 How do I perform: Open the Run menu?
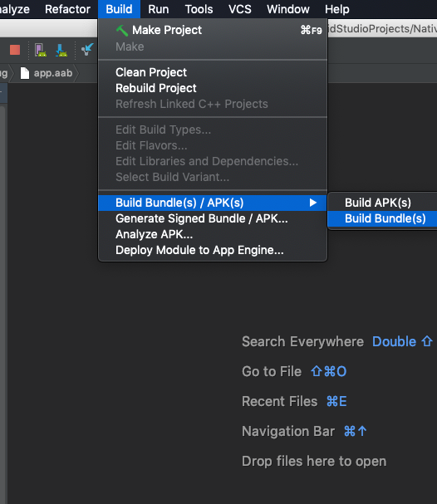pyautogui.click(x=159, y=9)
